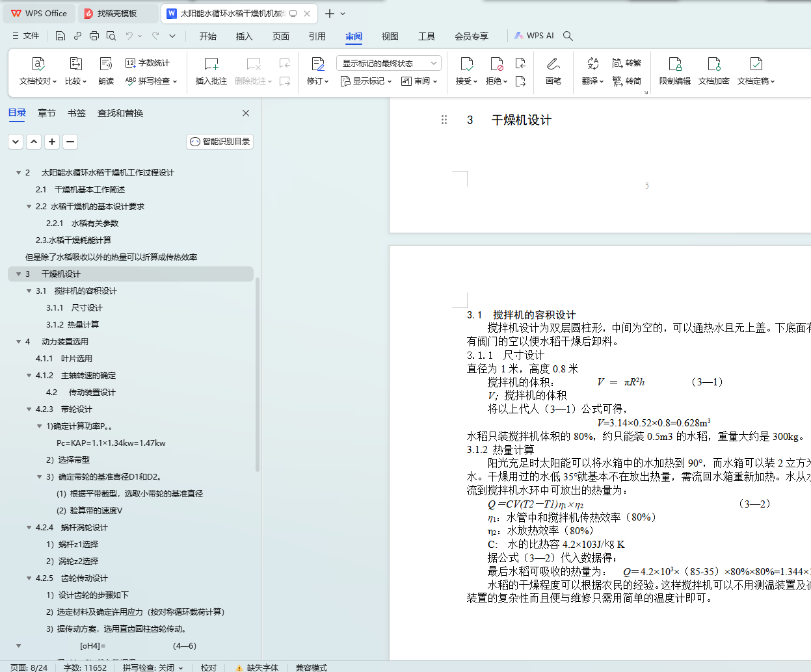Switch to the 插入 ribbon tab

tap(245, 36)
